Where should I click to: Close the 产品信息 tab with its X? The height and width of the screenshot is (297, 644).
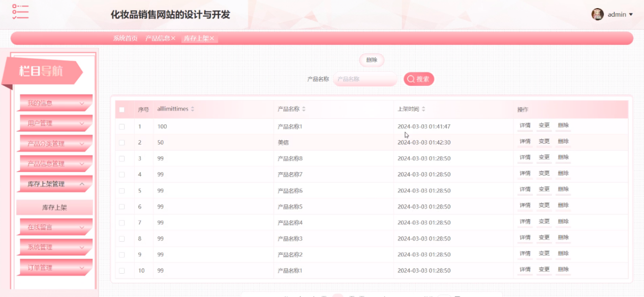pyautogui.click(x=173, y=39)
